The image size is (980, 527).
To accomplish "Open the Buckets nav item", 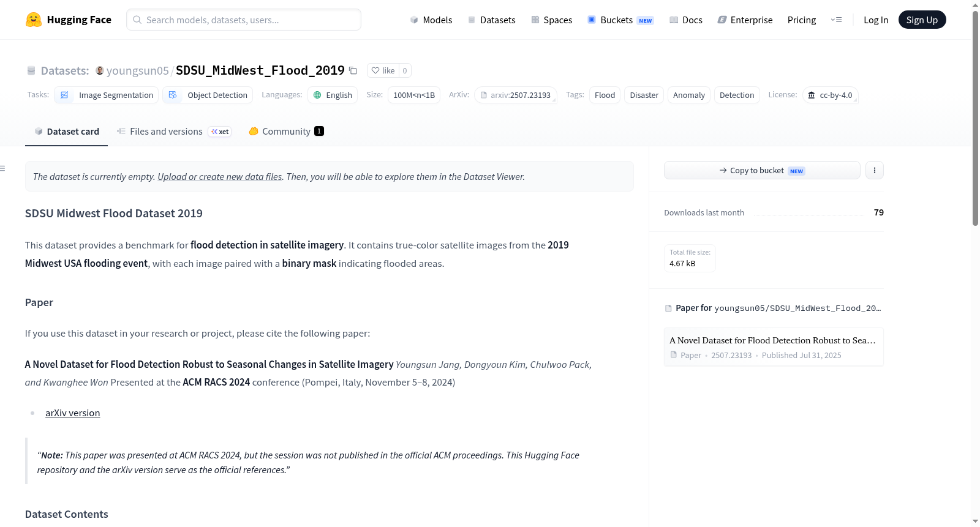I will tap(620, 20).
